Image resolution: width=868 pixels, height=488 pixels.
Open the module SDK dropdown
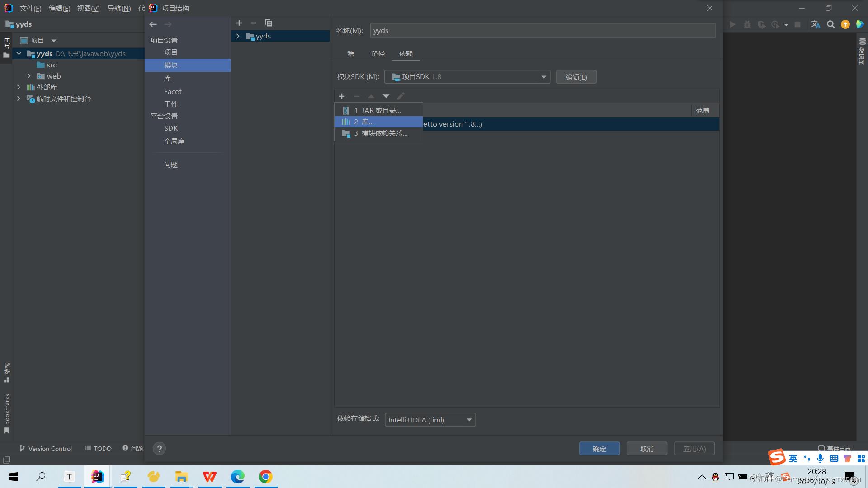point(467,77)
